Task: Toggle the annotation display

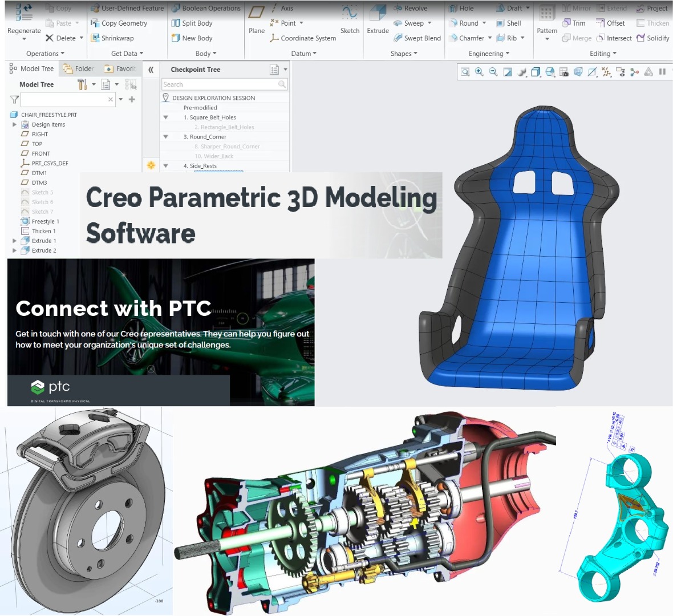Action: (620, 72)
